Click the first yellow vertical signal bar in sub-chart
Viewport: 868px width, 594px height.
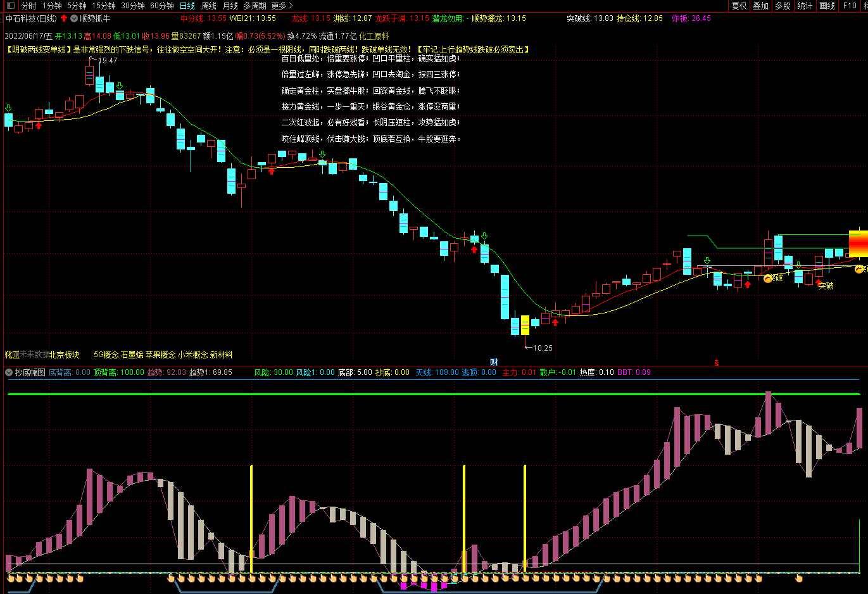point(251,519)
